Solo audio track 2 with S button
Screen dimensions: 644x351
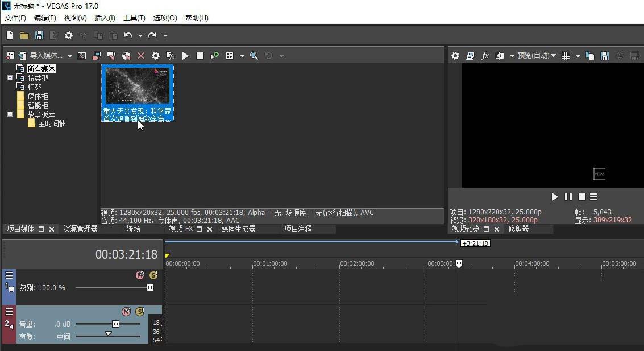pos(140,312)
